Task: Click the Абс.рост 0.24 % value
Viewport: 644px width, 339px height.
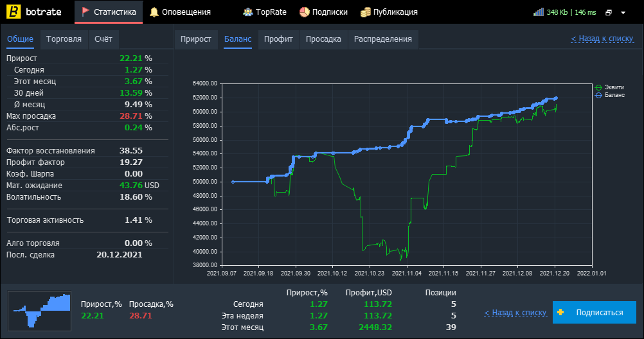Action: 138,128
